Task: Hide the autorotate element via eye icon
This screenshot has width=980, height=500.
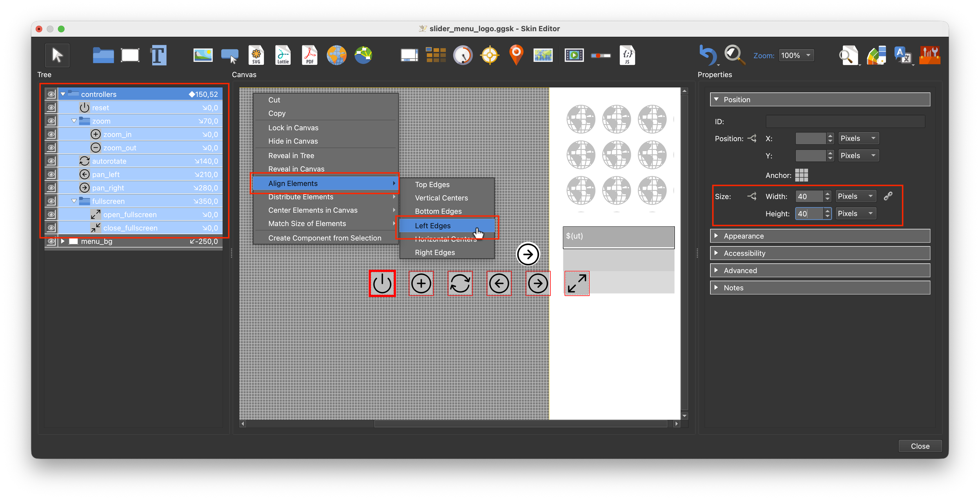Action: pyautogui.click(x=51, y=161)
